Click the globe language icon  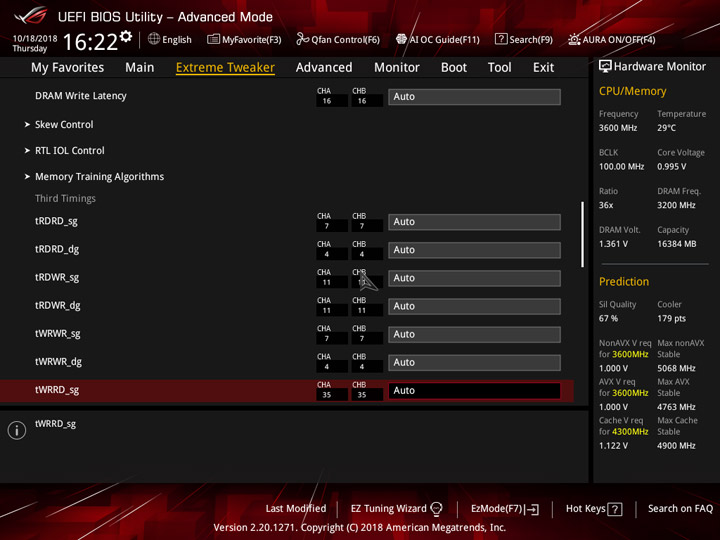[154, 39]
